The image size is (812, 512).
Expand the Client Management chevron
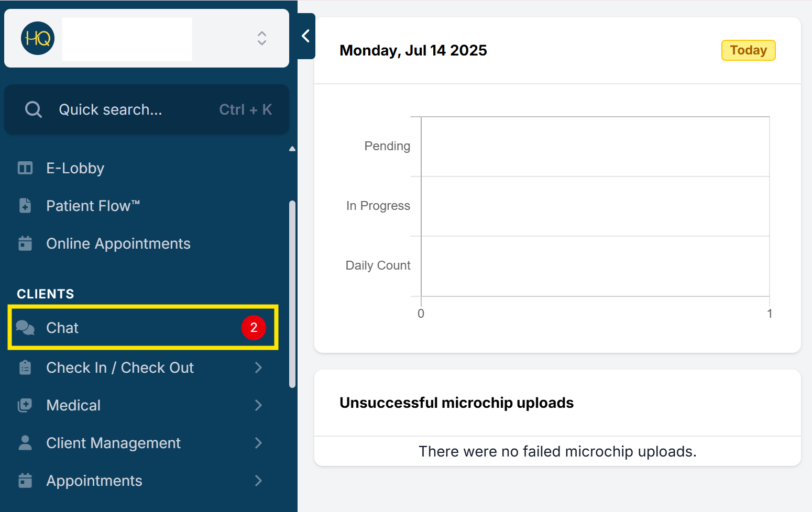pyautogui.click(x=258, y=443)
